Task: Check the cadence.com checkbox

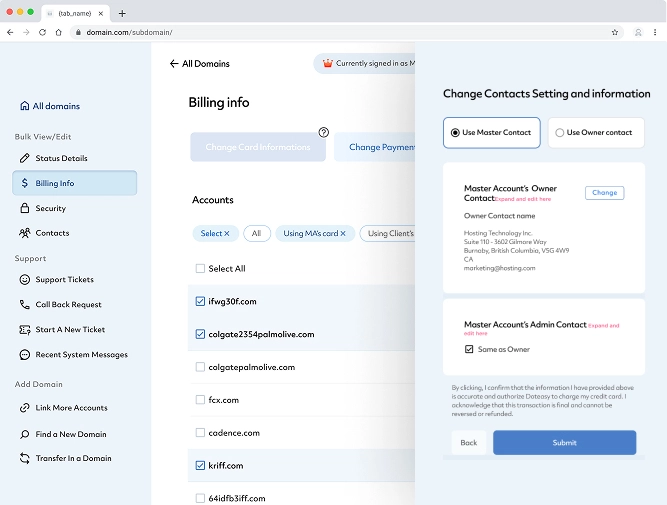Action: pos(200,433)
